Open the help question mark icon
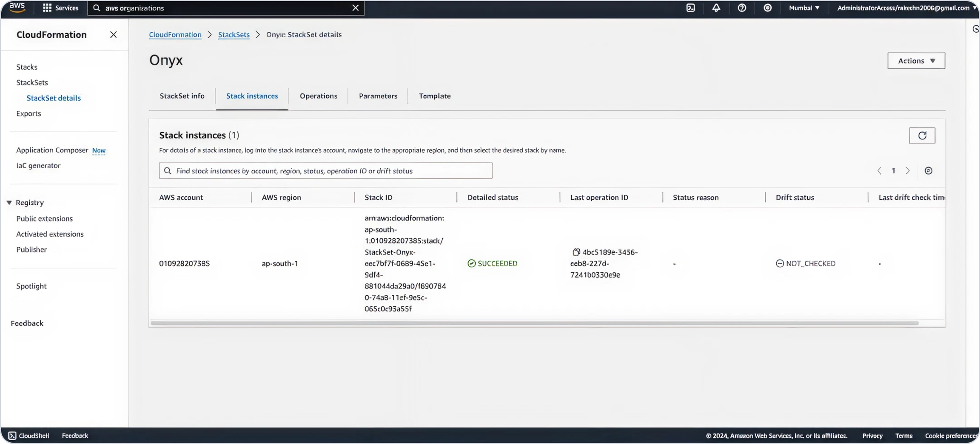 click(741, 8)
